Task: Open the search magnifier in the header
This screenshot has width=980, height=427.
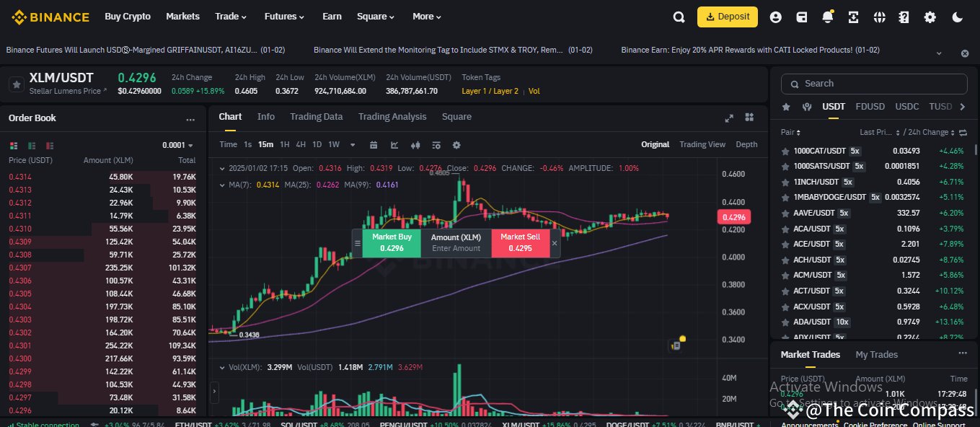Action: [x=679, y=17]
